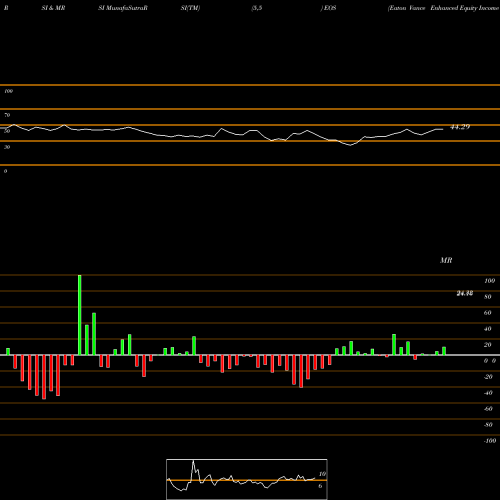Image resolution: width=500 pixels, height=500 pixels.
Task: Click the last green bar of MR histogram
Action: pyautogui.click(x=444, y=351)
